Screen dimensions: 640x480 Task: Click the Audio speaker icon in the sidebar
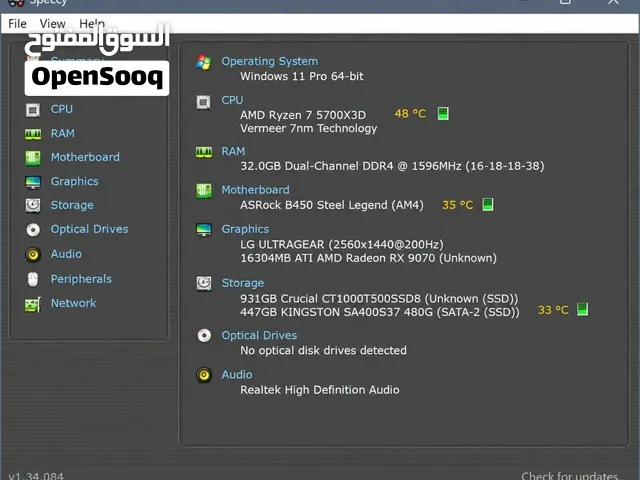tap(33, 254)
